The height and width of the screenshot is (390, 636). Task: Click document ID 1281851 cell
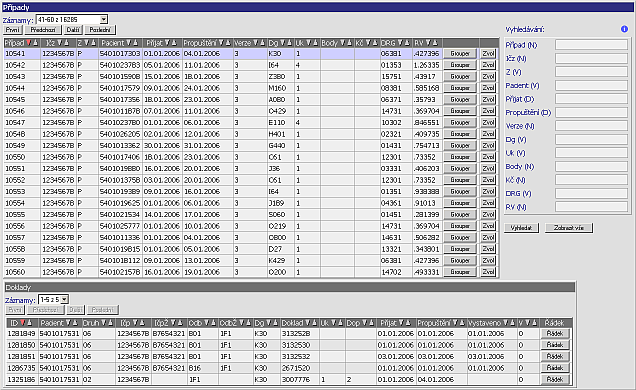click(22, 356)
